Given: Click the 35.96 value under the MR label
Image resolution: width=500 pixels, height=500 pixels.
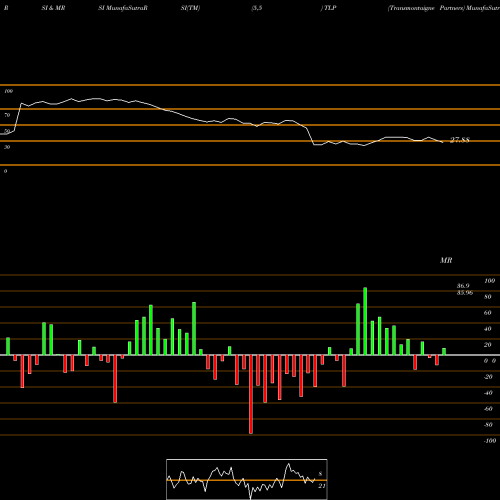Looking at the screenshot, I should pyautogui.click(x=465, y=293).
